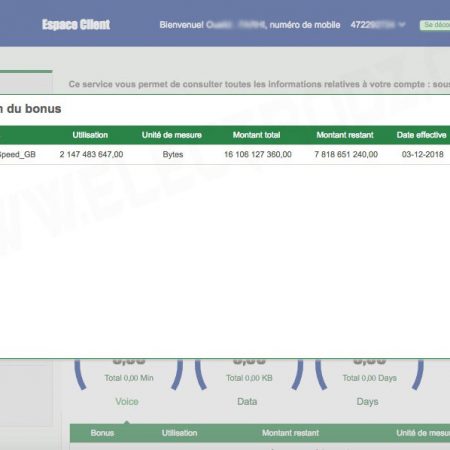
Task: Click the Bonus header in bottom table
Action: 102,433
